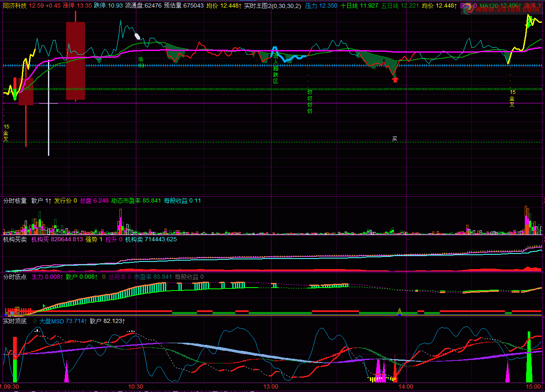
Task: Open the 实时顶底 indicator title
Action: tap(15, 321)
